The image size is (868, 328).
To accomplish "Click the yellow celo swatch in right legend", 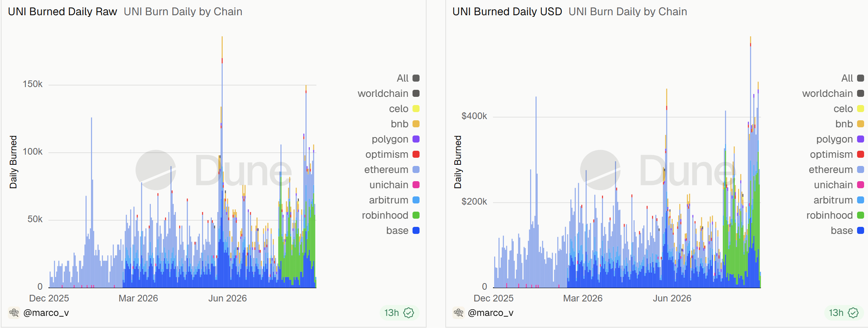I will (x=861, y=109).
